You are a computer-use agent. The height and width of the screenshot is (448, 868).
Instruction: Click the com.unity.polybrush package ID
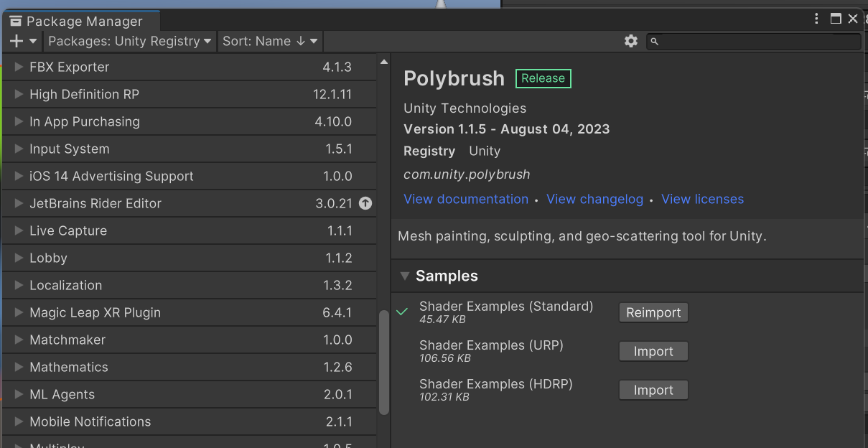click(x=467, y=174)
